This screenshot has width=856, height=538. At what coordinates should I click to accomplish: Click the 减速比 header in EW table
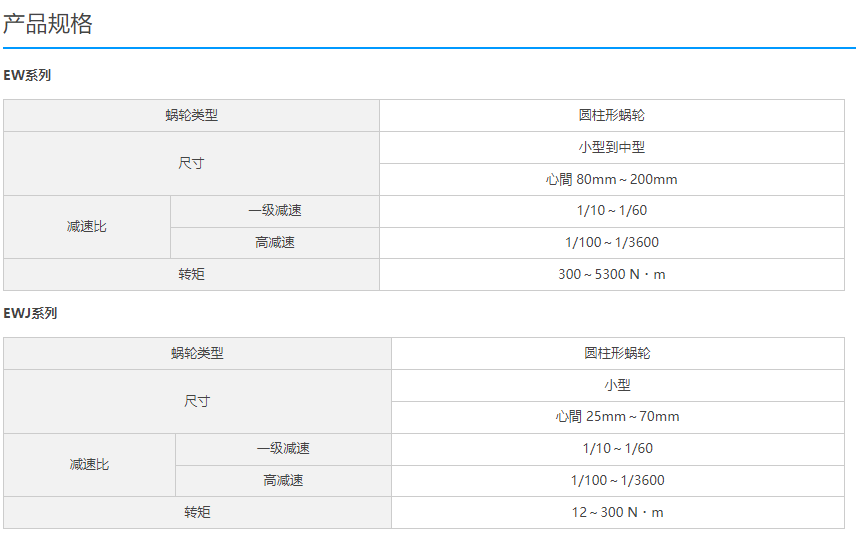[87, 227]
